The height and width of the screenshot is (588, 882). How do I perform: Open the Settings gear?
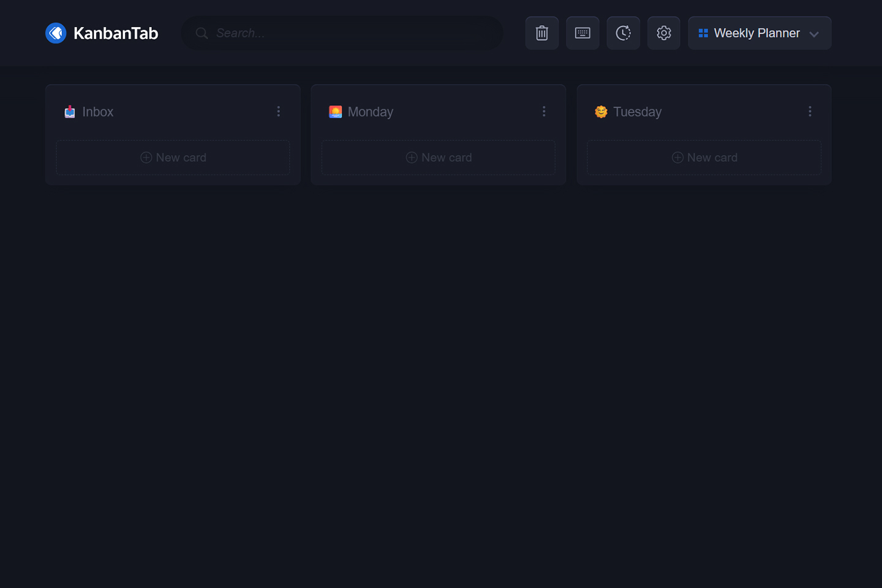click(663, 33)
